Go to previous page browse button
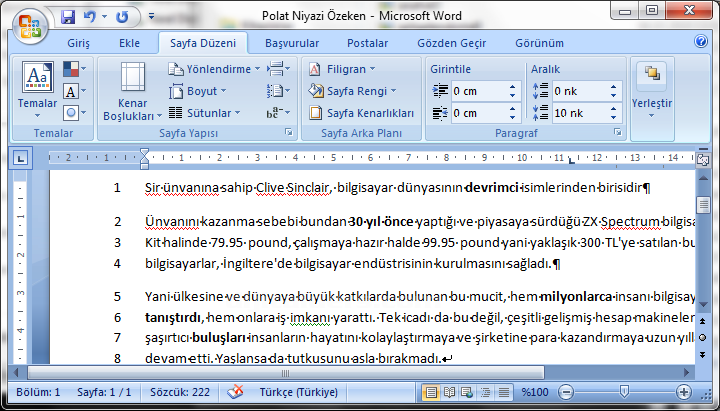Screen dimensions: 720x411 click(x=703, y=321)
